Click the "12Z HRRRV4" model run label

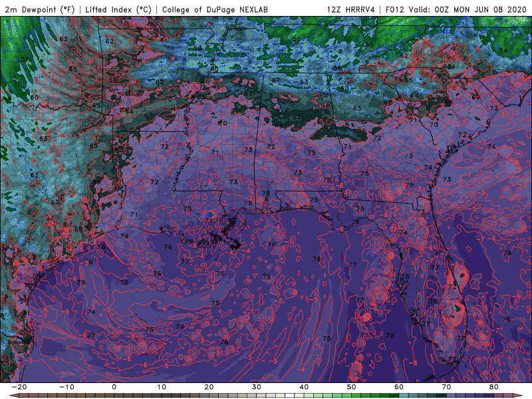351,9
